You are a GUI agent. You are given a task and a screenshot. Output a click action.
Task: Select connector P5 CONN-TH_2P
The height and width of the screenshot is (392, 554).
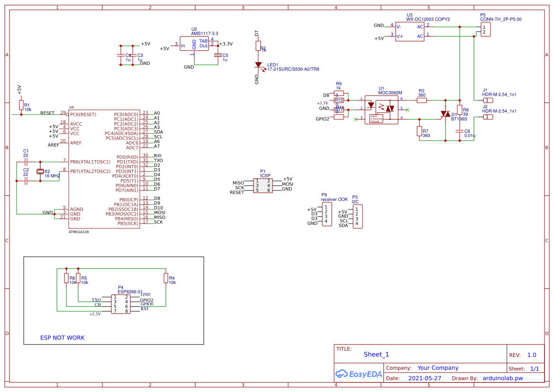tap(486, 29)
